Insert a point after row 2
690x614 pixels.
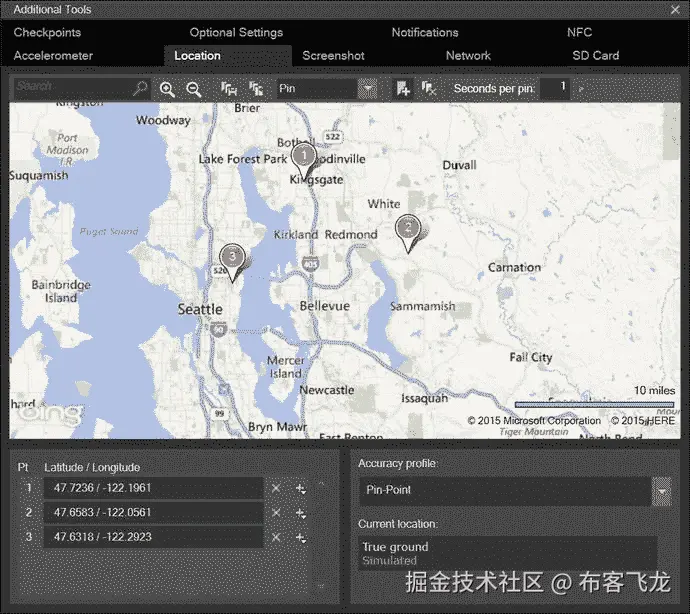tap(301, 513)
